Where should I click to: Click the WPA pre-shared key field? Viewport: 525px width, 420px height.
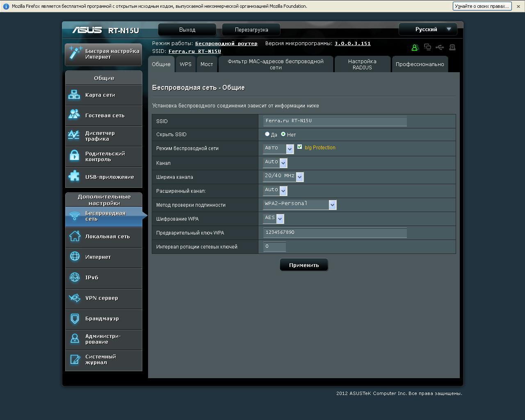click(x=335, y=233)
